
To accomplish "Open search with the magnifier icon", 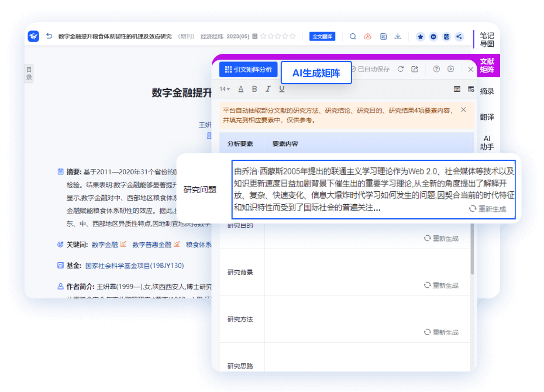I will click(x=353, y=36).
